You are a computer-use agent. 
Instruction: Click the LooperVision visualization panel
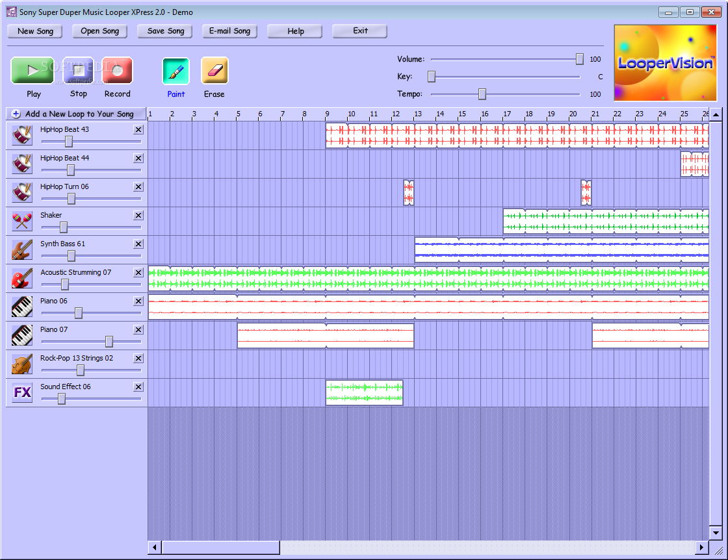click(x=666, y=63)
